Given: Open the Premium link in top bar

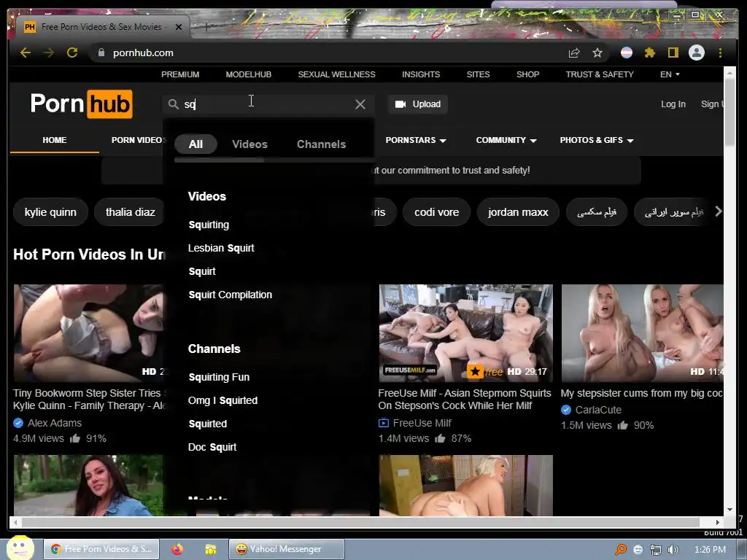Looking at the screenshot, I should point(180,74).
